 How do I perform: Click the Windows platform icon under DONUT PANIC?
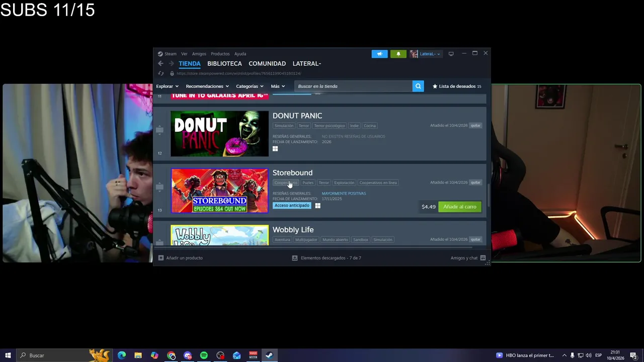(x=275, y=149)
